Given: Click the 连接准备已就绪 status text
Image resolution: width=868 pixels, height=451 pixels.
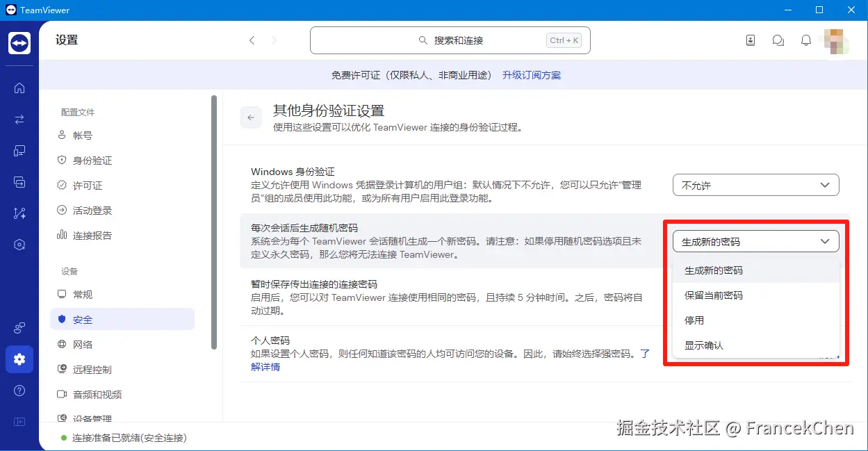Looking at the screenshot, I should [129, 438].
